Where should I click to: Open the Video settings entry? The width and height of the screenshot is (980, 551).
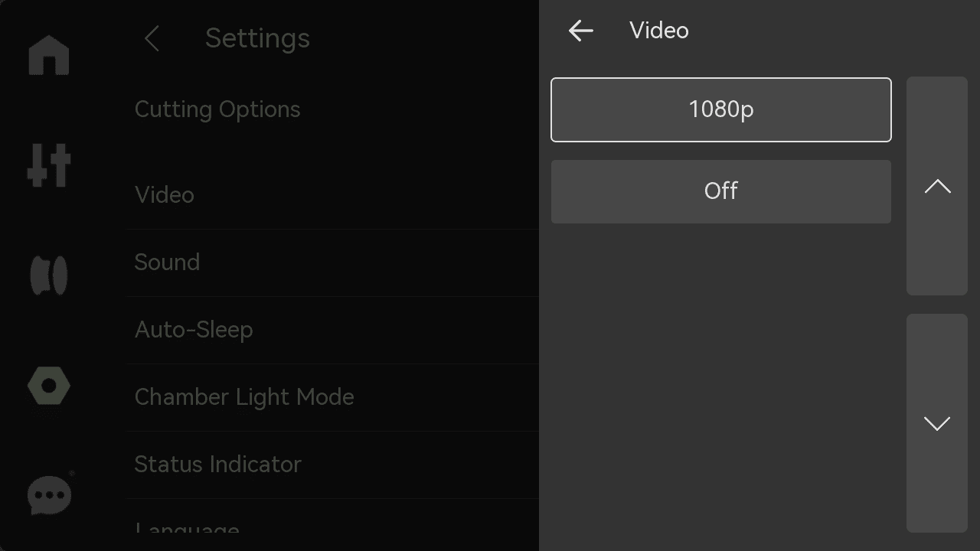tap(333, 195)
